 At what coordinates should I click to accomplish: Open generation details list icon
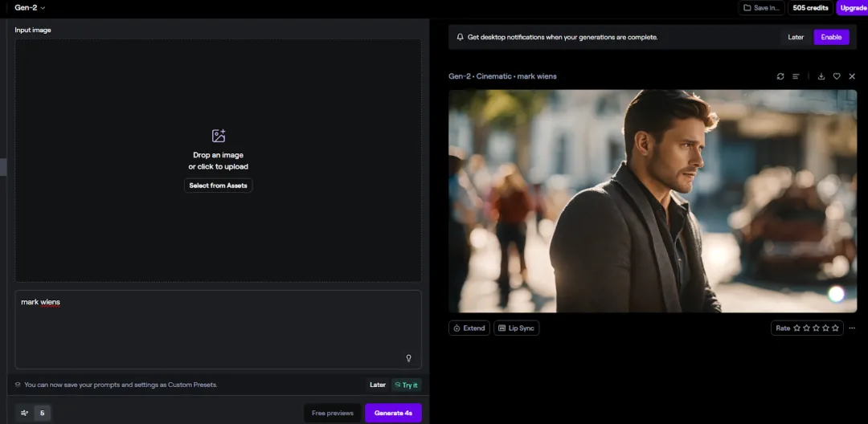(x=796, y=76)
